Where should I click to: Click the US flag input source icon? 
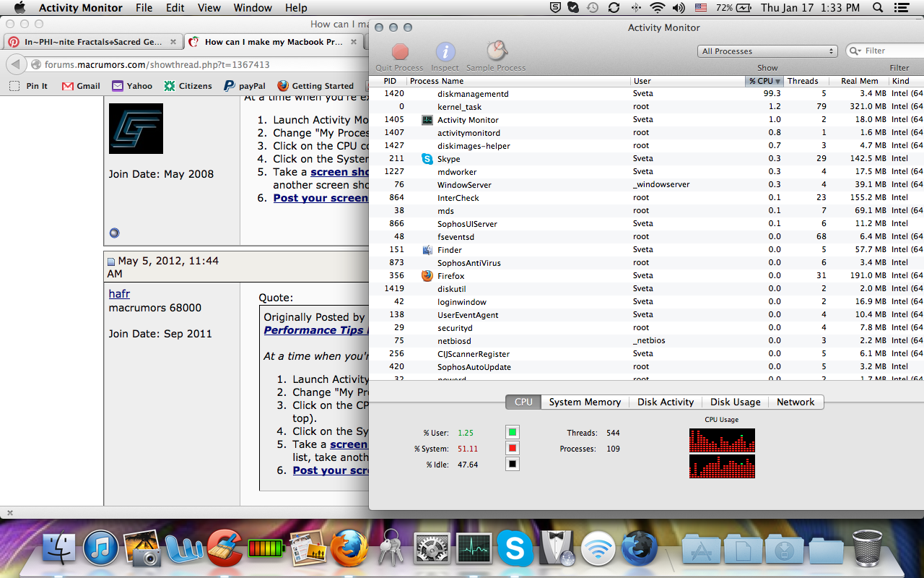tap(701, 8)
